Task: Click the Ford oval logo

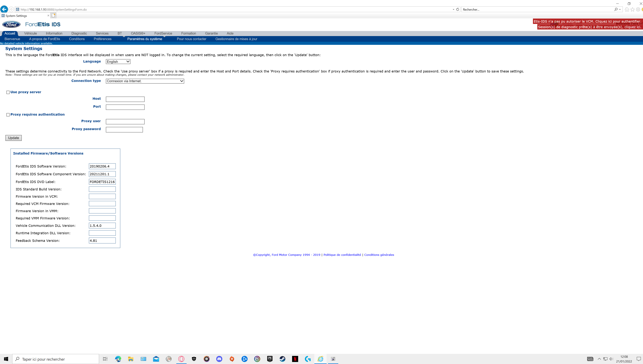Action: tap(11, 24)
